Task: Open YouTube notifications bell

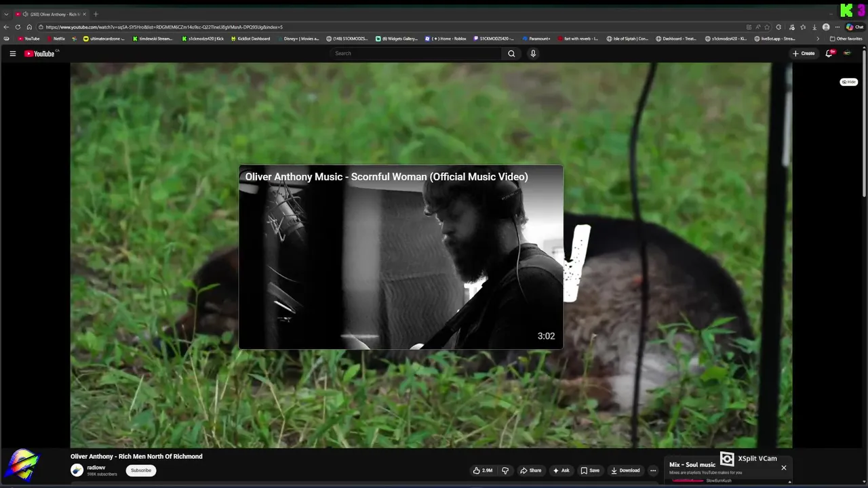Action: pos(829,54)
